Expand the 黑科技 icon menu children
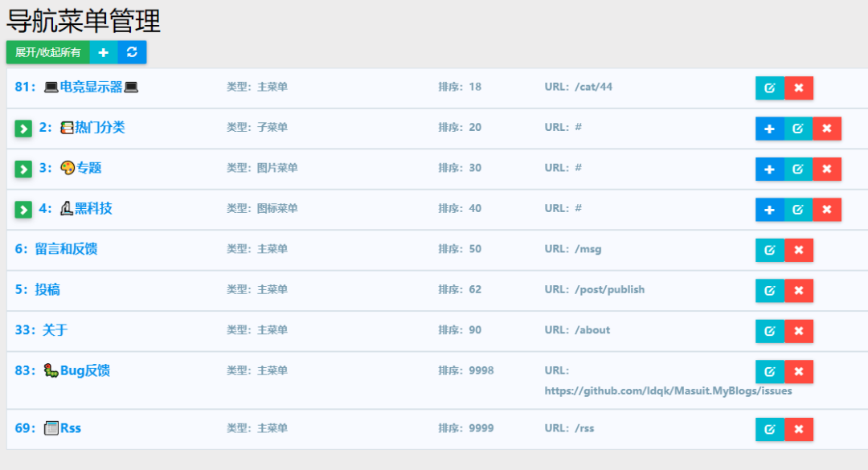868x470 pixels. click(23, 209)
